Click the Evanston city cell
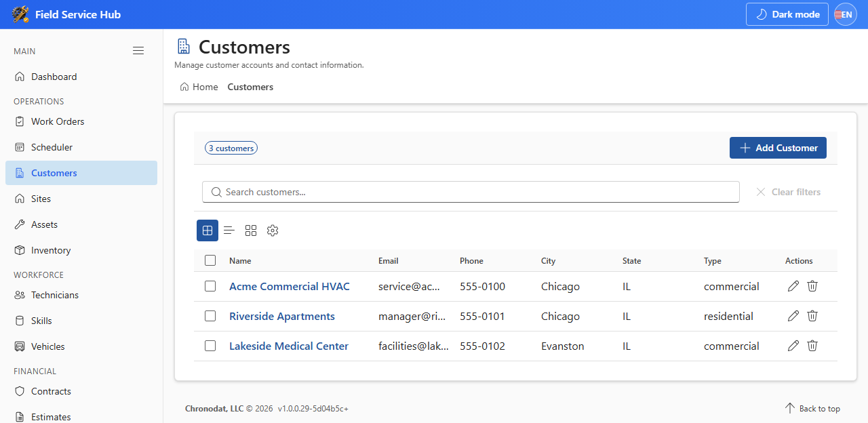 click(x=562, y=346)
